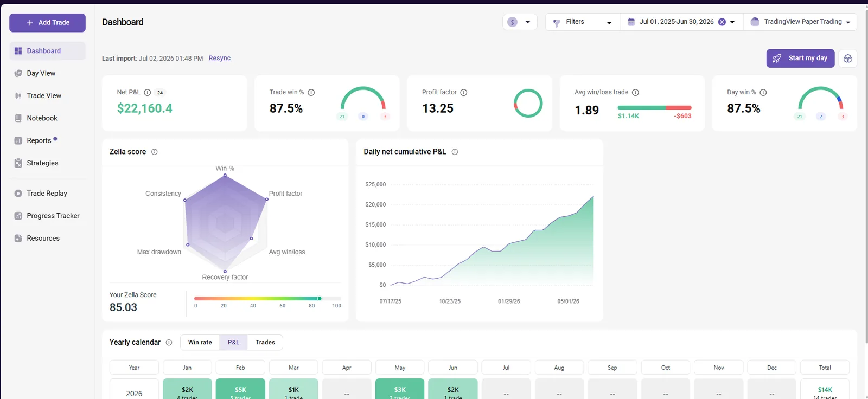Click the Net P&L value $22,160.4
Screen dimensions: 868x399
click(x=145, y=108)
